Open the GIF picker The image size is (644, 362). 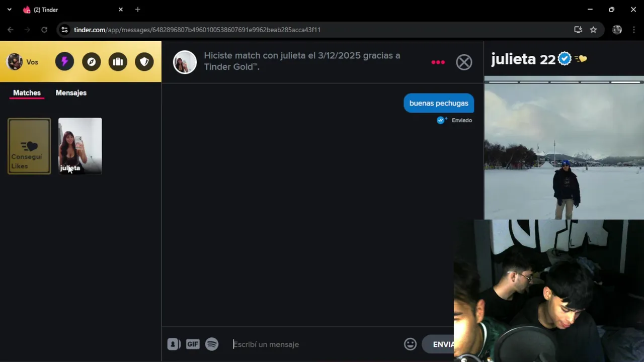point(193,344)
